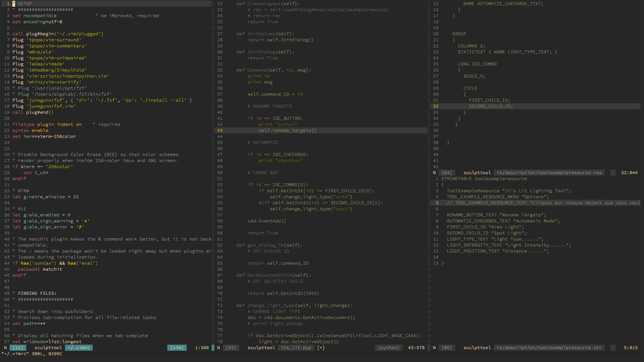
Task: Click the 'its_lit.pyp' filename in middle status line
Action: click(x=296, y=348)
